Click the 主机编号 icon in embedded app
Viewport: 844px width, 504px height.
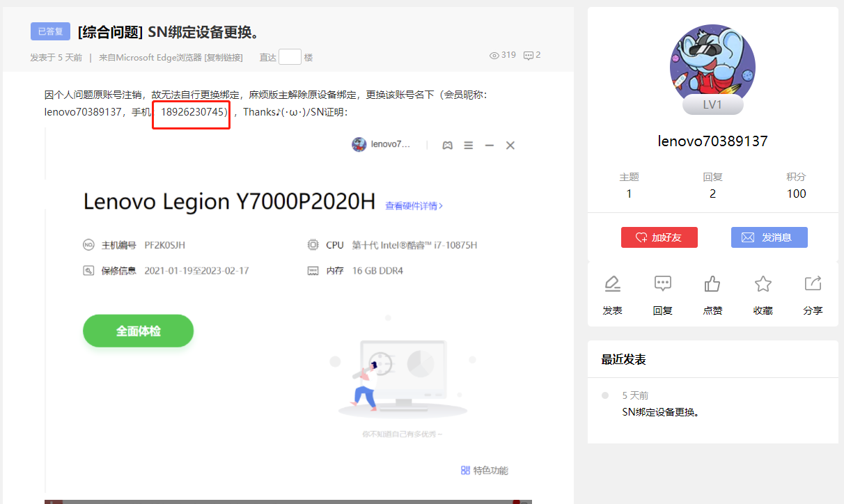(88, 245)
